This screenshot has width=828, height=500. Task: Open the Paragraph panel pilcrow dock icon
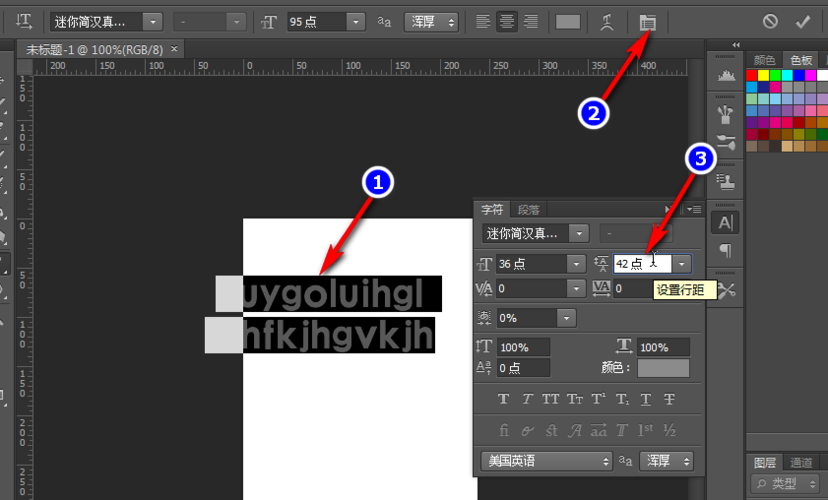726,250
